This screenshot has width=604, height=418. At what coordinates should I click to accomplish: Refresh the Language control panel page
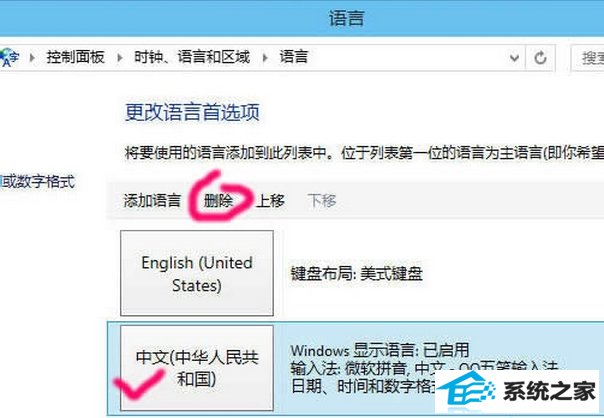pyautogui.click(x=540, y=58)
